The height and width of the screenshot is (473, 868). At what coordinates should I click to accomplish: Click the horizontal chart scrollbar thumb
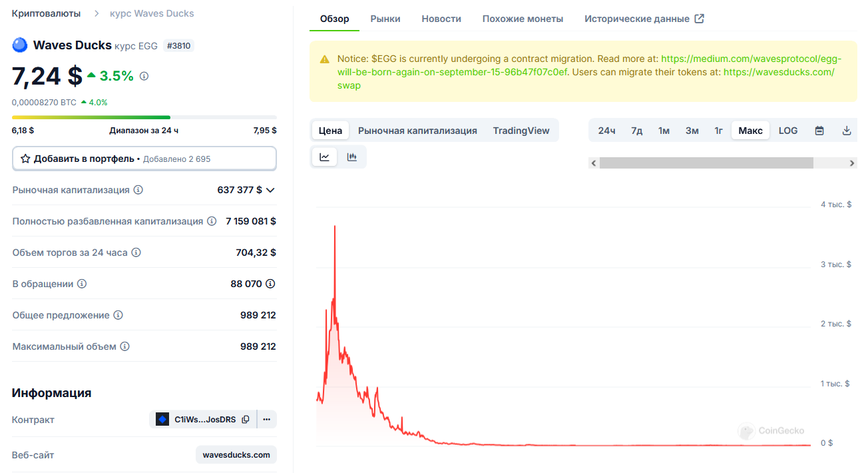pos(706,163)
